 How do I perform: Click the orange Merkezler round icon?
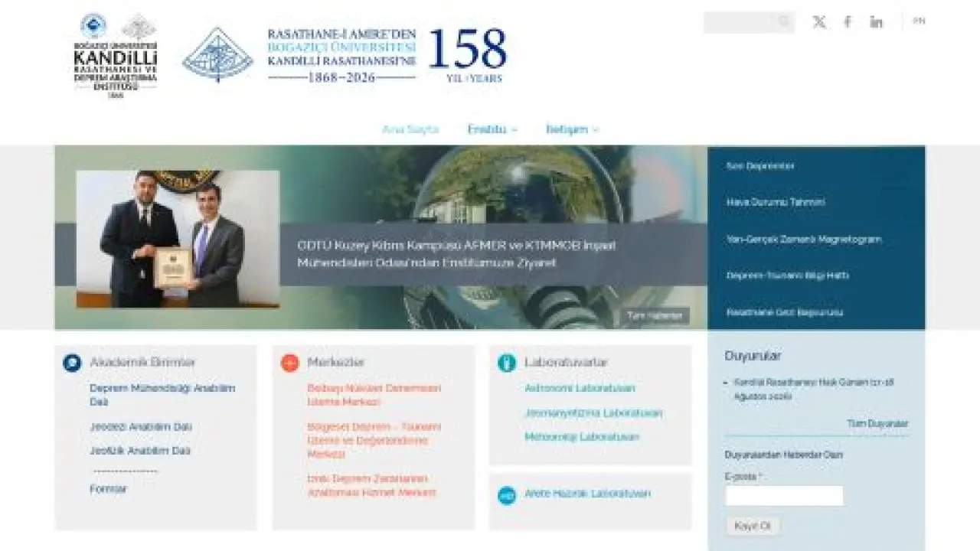(x=289, y=363)
